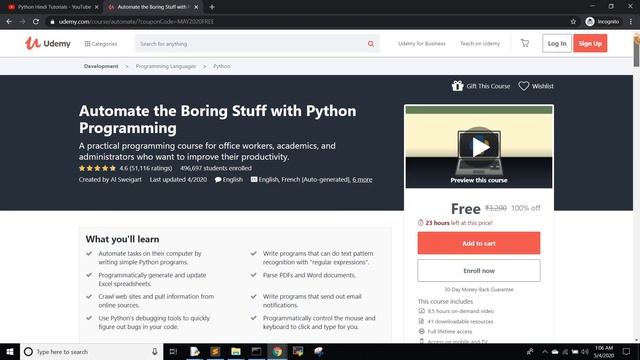Go to Programming Languages breadcrumb
Viewport: 640px width, 360px height.
coord(166,66)
